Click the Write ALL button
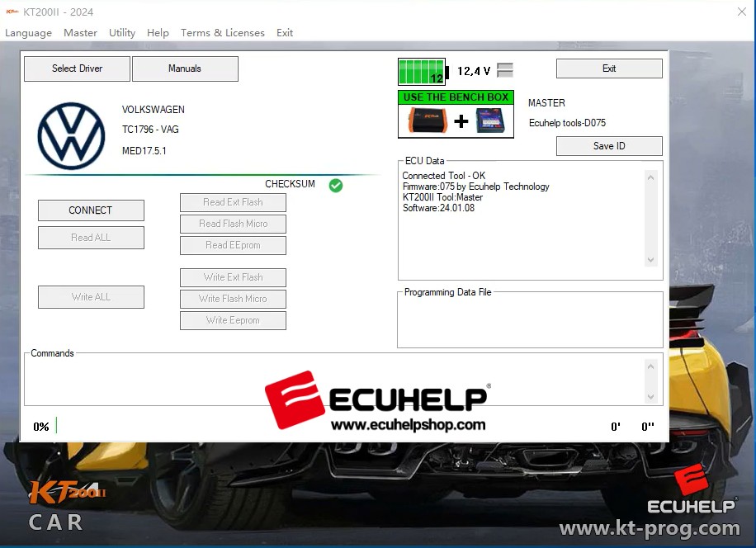Screen dimensions: 756x548 (x=91, y=297)
